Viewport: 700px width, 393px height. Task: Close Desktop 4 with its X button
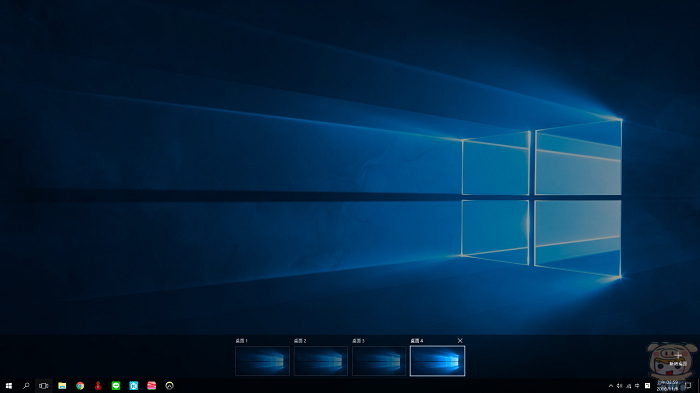[x=460, y=341]
